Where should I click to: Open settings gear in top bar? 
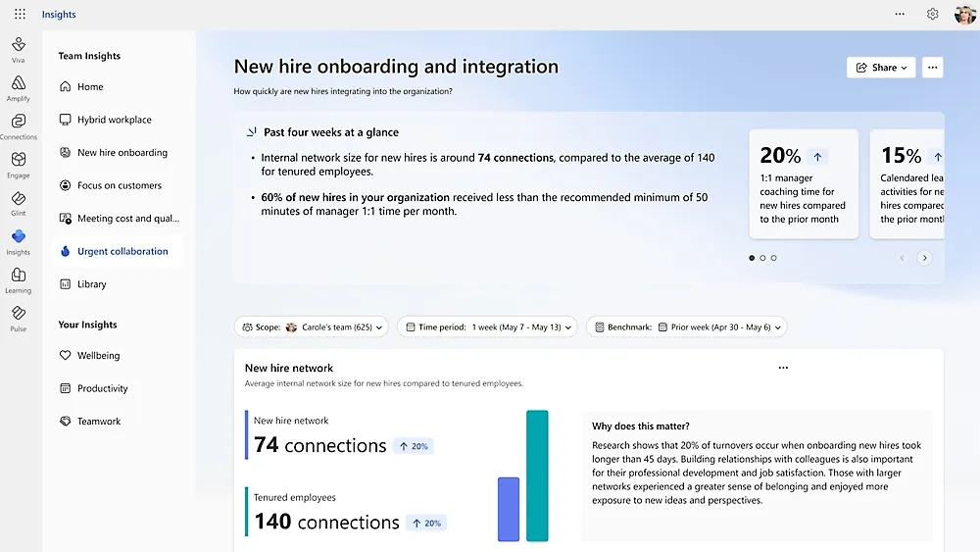click(x=932, y=15)
